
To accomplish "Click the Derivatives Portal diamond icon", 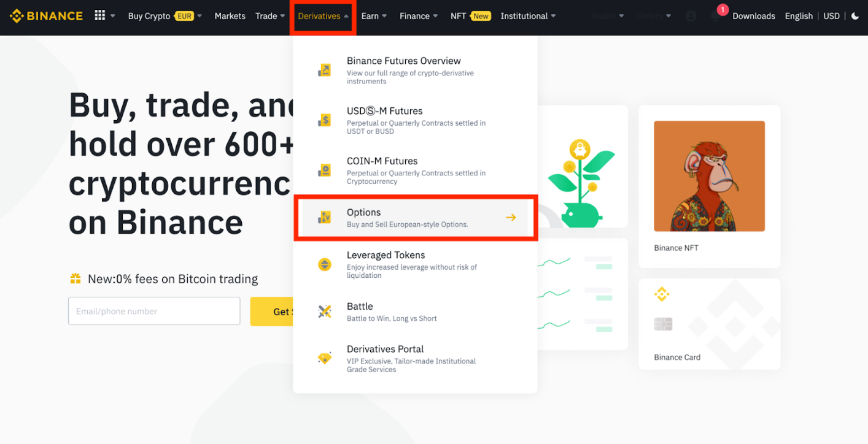I will (324, 358).
